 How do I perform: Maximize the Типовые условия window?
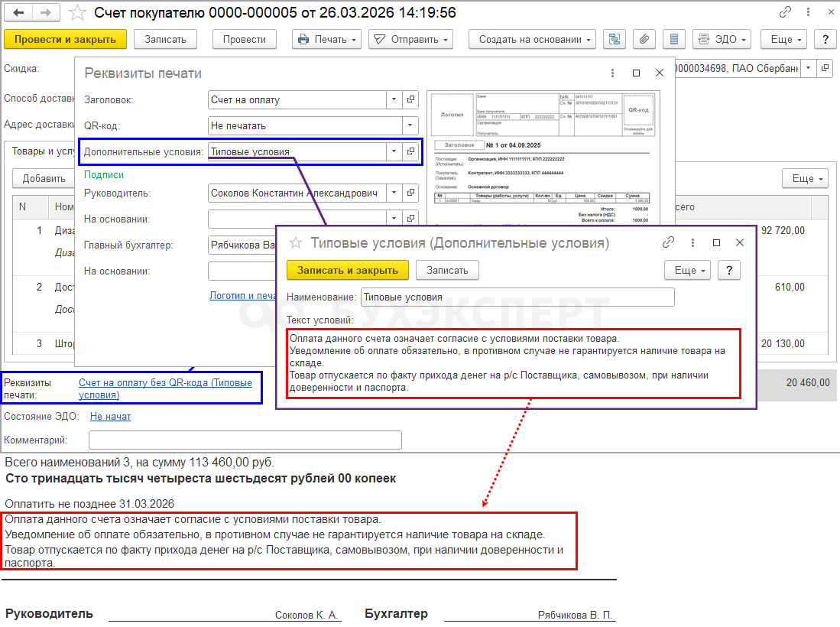point(716,242)
